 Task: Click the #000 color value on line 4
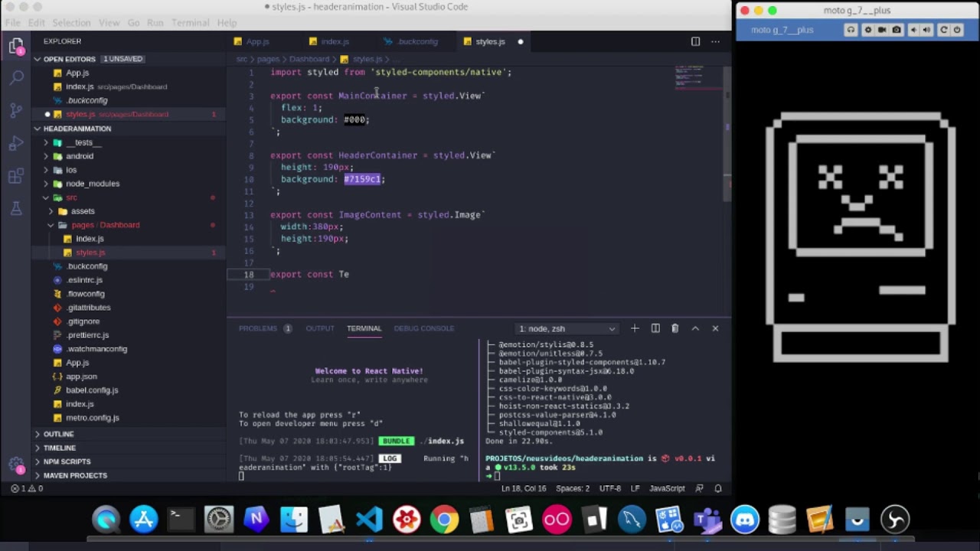point(354,119)
